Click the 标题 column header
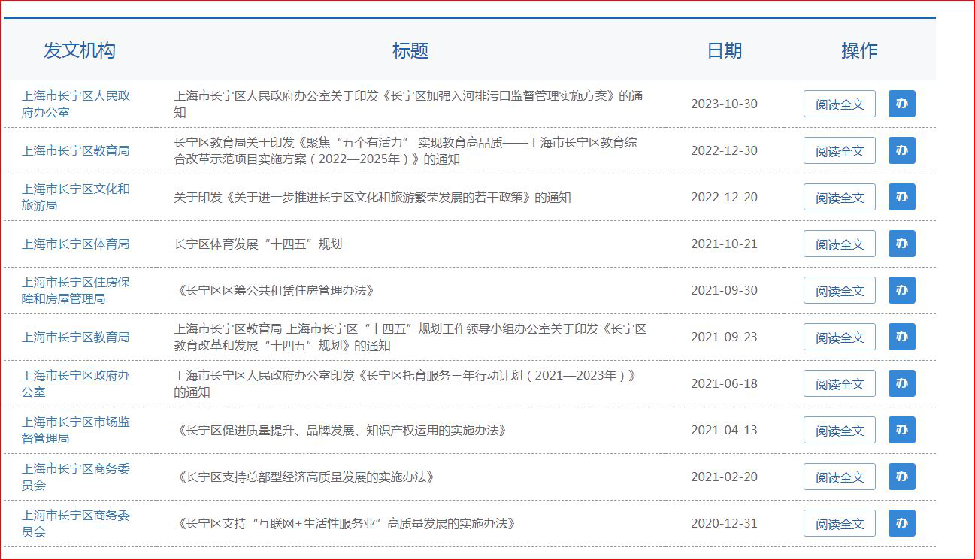 pos(410,50)
